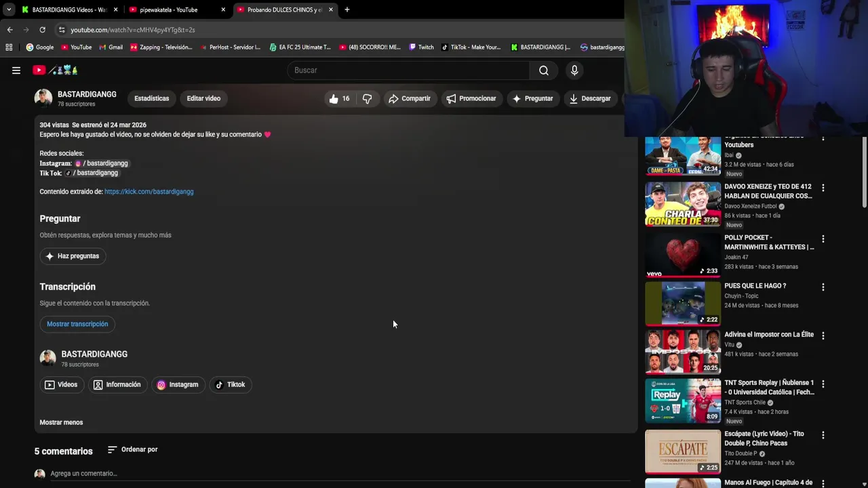Open EA FC 25 Ultimate T... bookmark
The width and height of the screenshot is (868, 488).
300,47
